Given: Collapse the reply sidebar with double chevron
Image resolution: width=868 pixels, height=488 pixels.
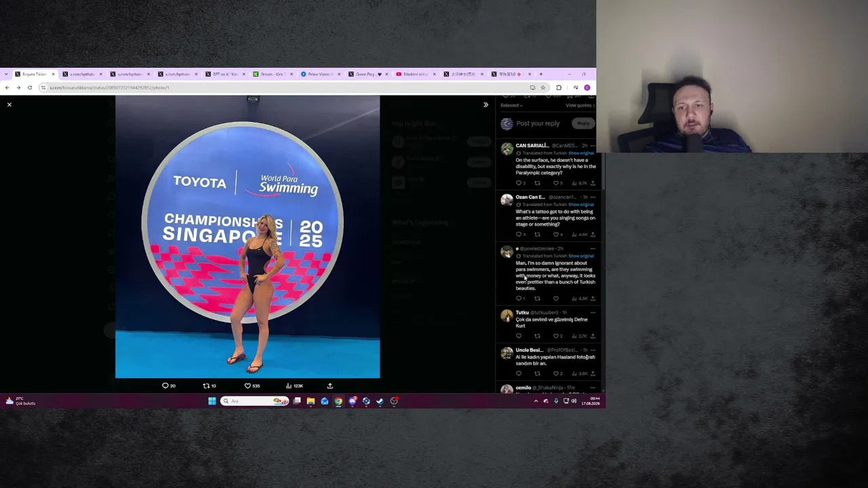Looking at the screenshot, I should (x=486, y=104).
